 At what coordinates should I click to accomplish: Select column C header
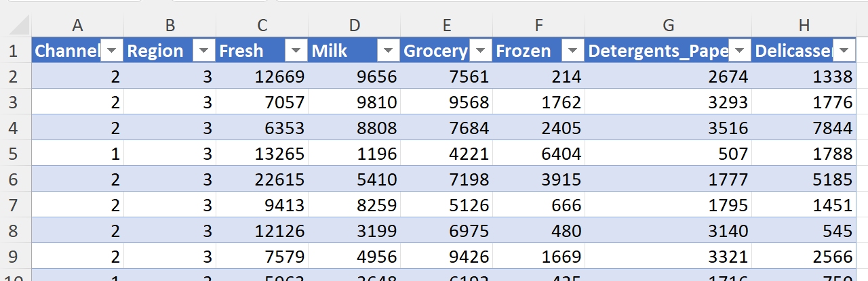[262, 26]
